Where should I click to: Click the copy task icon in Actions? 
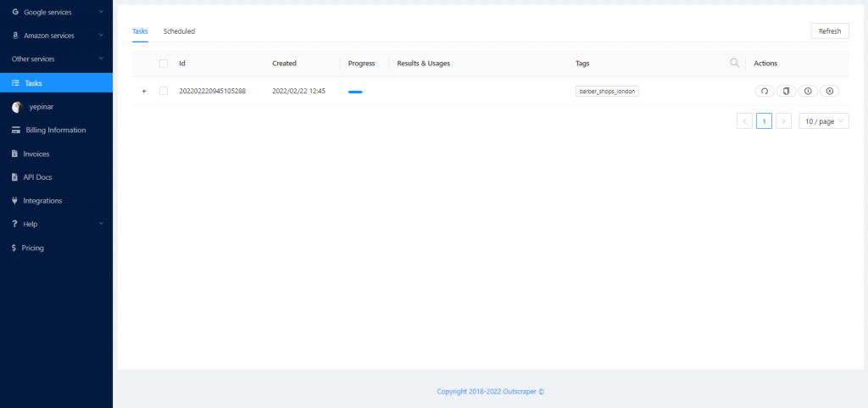click(786, 91)
